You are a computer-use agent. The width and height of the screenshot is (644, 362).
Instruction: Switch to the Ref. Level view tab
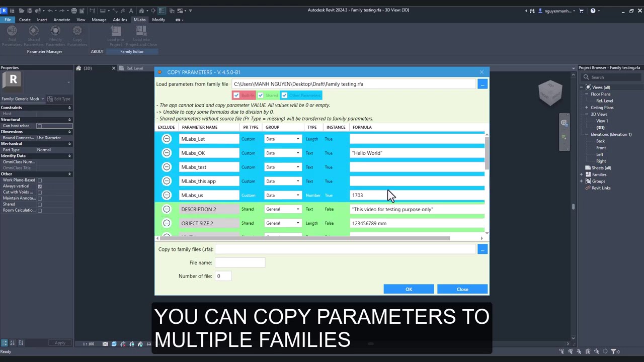tap(134, 68)
